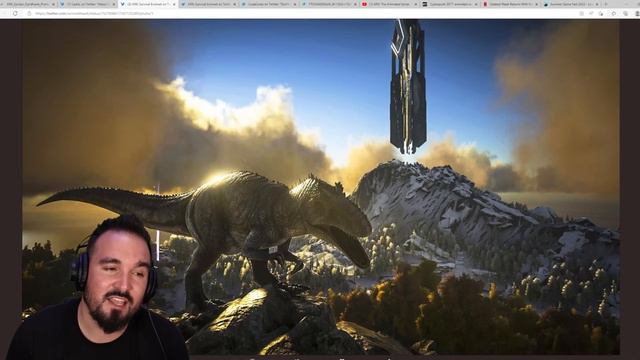Viewport: 640px width, 360px height.
Task: Close the YouTube ARK Animated Series tab
Action: pos(416,4)
